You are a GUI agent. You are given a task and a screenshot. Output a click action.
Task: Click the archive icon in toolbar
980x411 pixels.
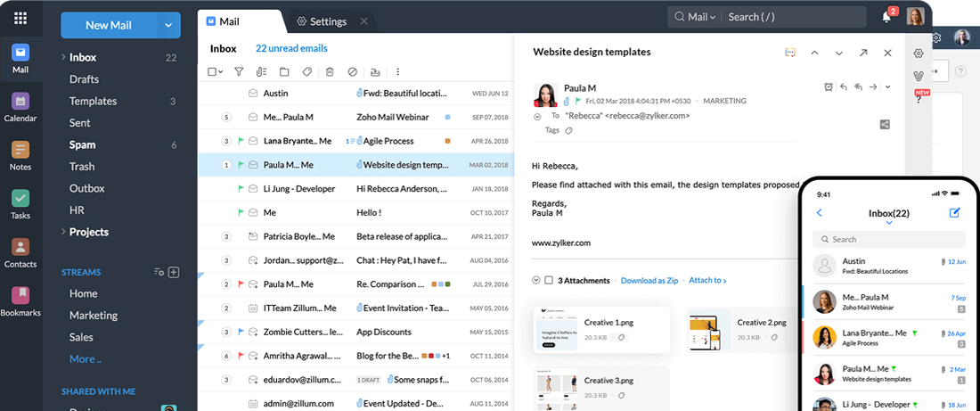375,72
